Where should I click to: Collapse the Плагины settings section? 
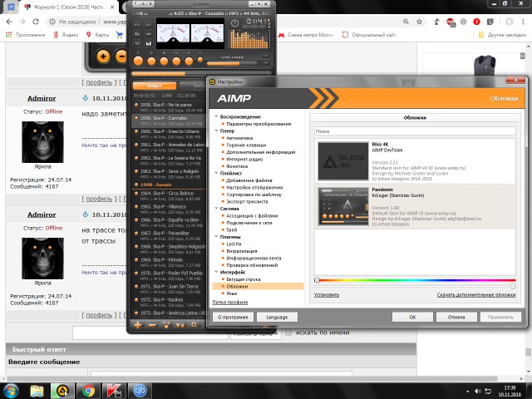216,237
